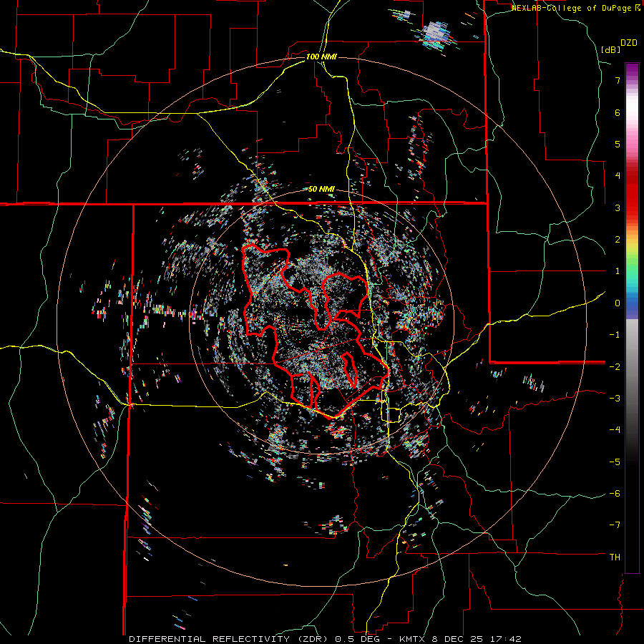Click the "100 NMI" range ring label
Viewport: 644px width, 644px height.
[x=321, y=57]
